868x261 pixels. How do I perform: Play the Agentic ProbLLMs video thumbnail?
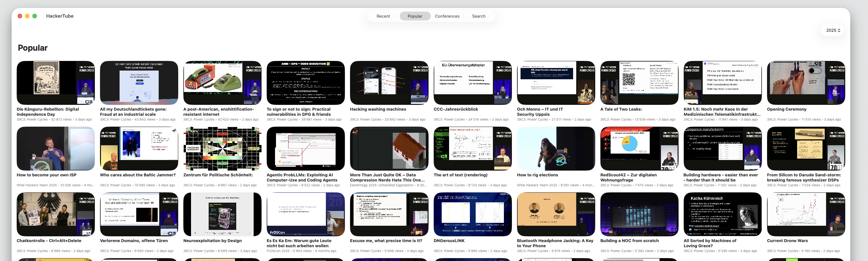pyautogui.click(x=305, y=148)
